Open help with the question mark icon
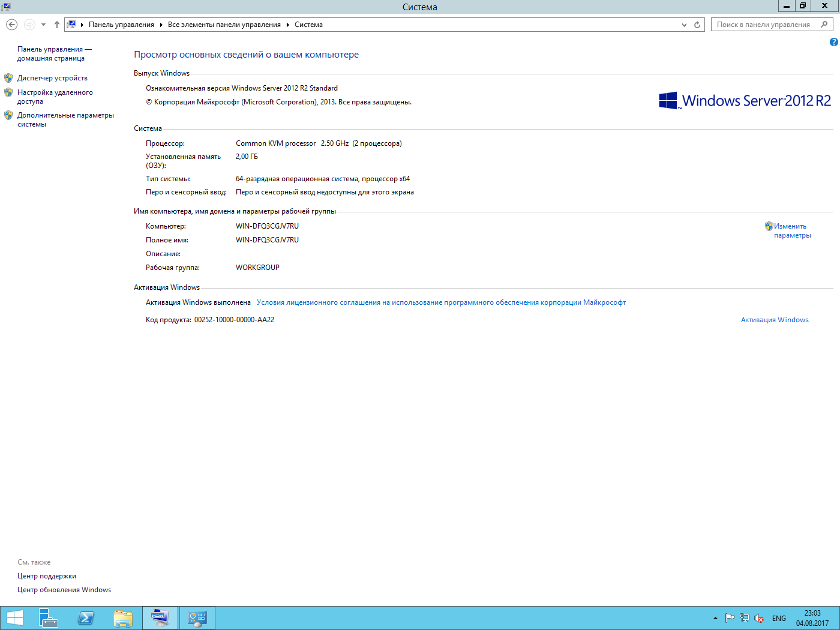This screenshot has width=840, height=630. (x=833, y=42)
